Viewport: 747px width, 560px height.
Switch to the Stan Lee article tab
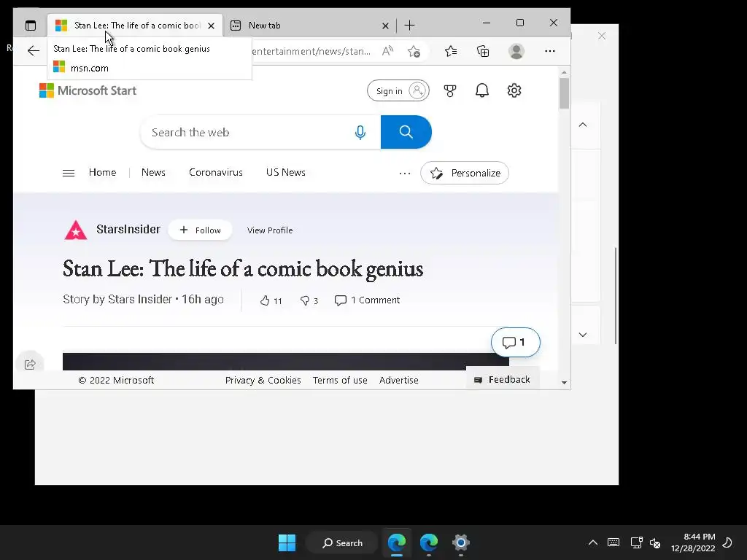(x=135, y=26)
